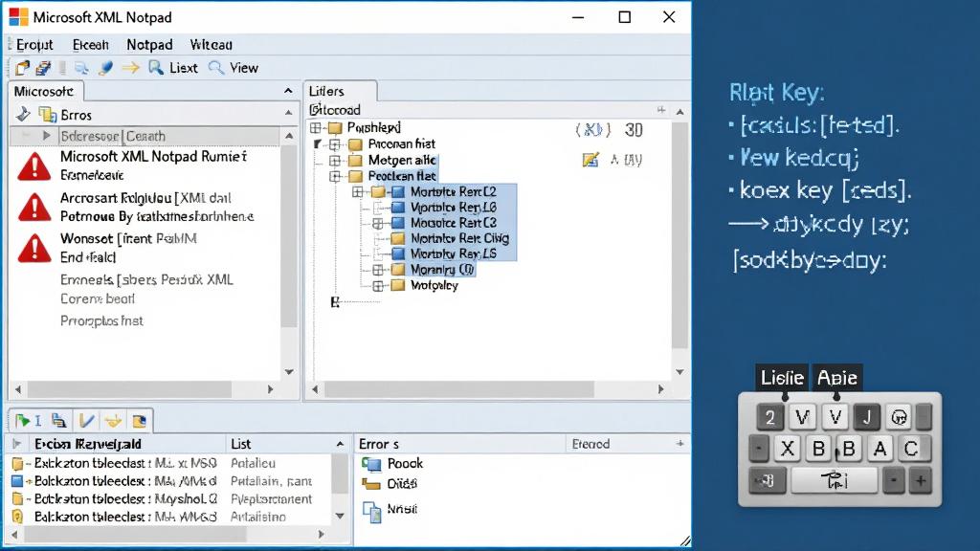Open the Eıceah menu
980x551 pixels.
pos(91,45)
